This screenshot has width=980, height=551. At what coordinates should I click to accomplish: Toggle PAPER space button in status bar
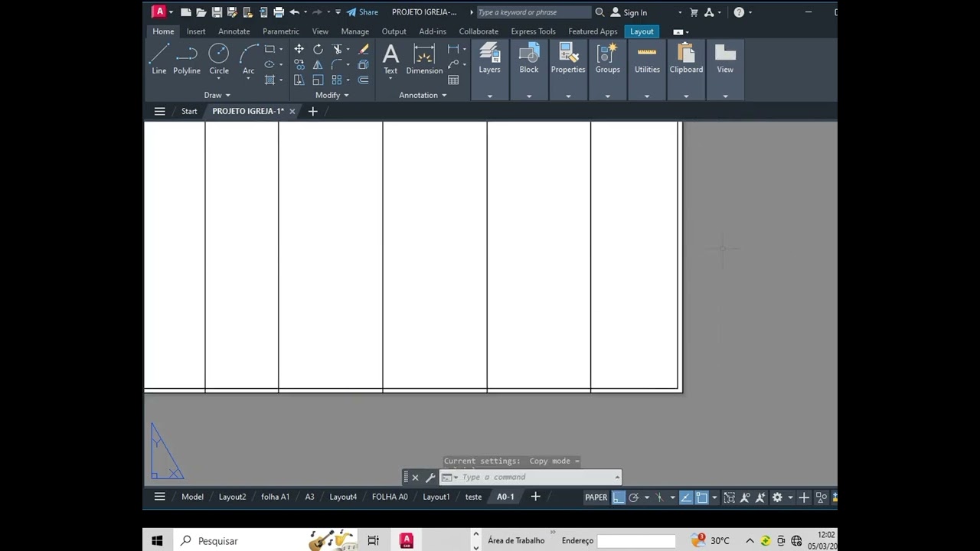coord(596,497)
